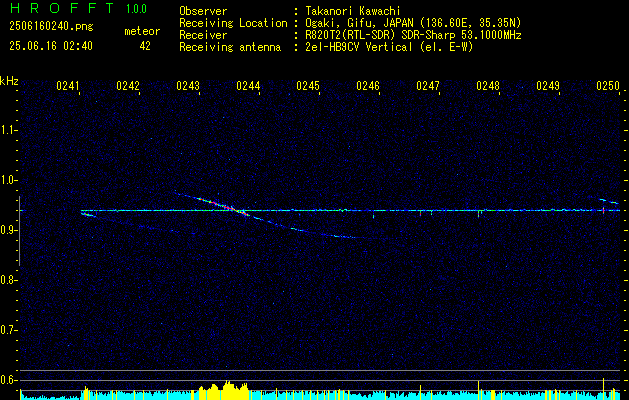Select observer name Takanori Kawachi
Image resolution: width=629 pixels, height=400 pixels.
point(351,12)
